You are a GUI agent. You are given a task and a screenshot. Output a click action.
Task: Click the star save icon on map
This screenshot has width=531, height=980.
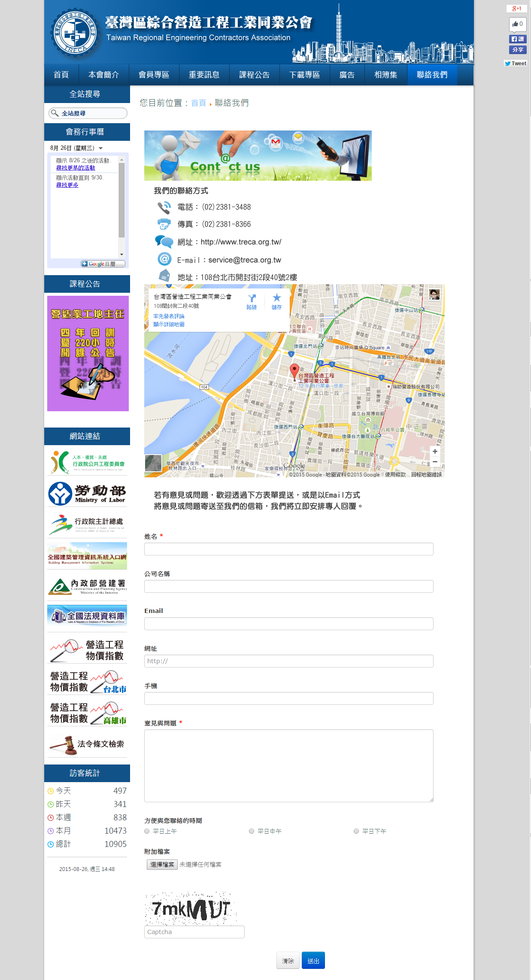[276, 301]
